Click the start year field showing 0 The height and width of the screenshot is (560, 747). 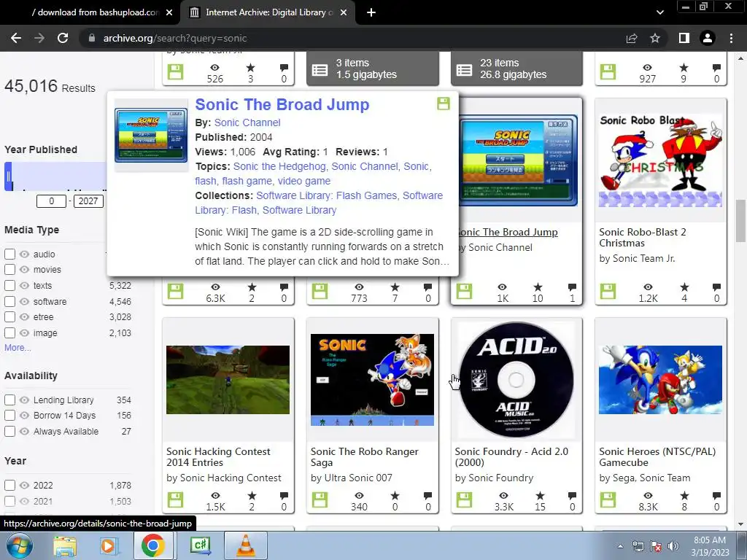pyautogui.click(x=52, y=201)
